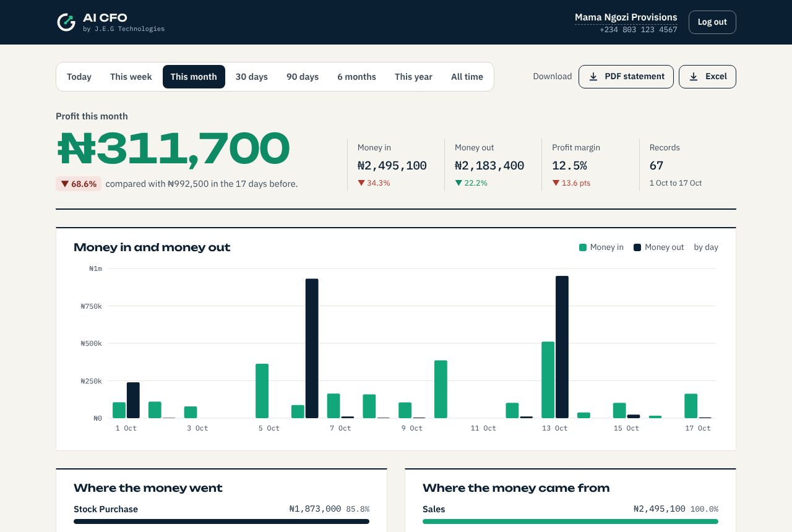Log out of the account

click(x=712, y=22)
